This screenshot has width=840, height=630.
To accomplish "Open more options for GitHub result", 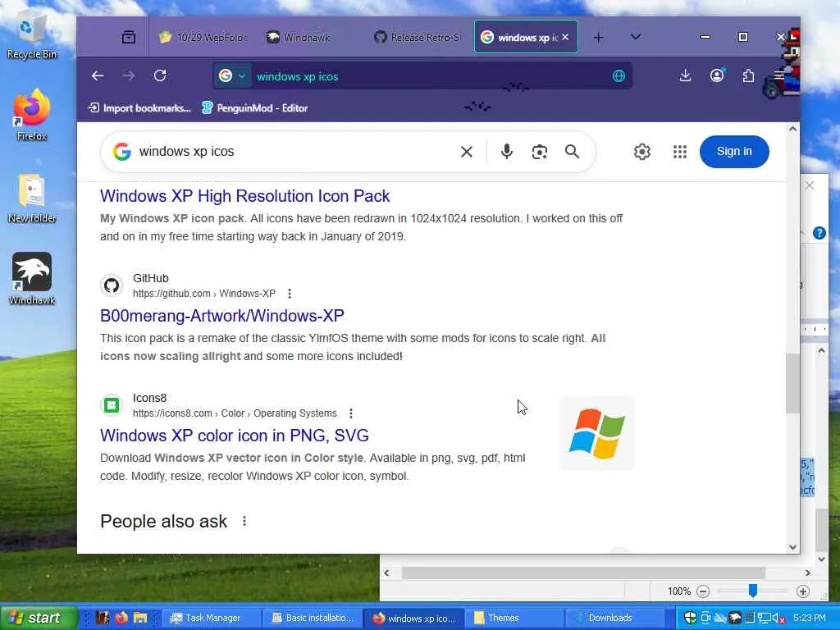I will pos(290,294).
